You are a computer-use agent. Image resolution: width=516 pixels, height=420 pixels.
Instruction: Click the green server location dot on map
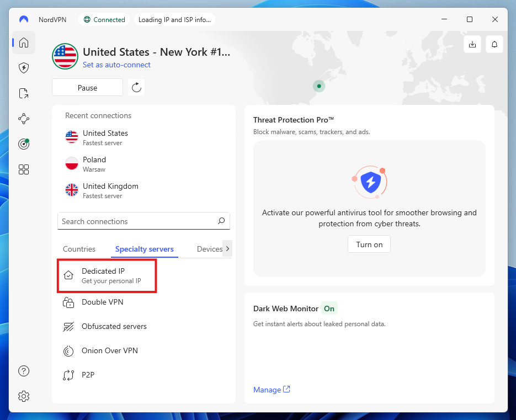pos(319,86)
